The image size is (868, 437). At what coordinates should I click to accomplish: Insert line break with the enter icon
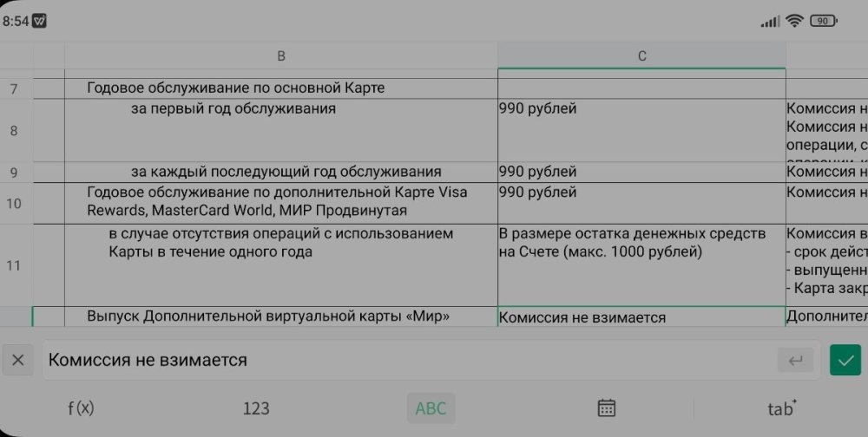coord(794,360)
